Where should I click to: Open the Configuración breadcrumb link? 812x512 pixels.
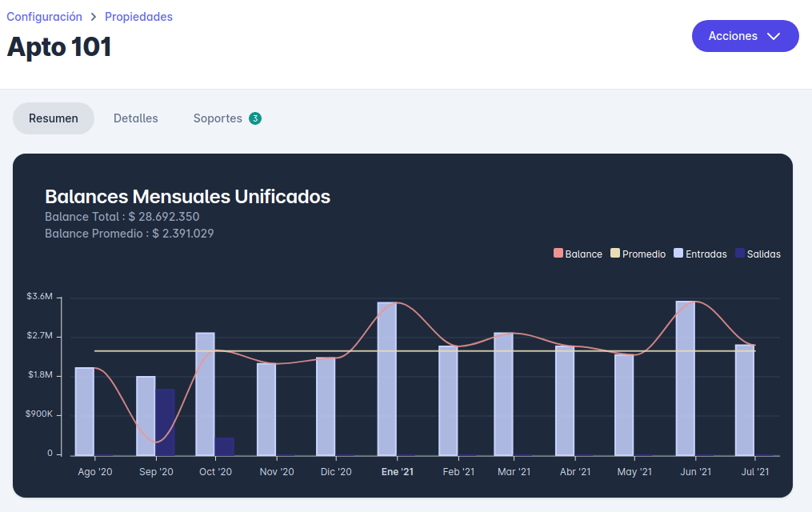click(45, 17)
